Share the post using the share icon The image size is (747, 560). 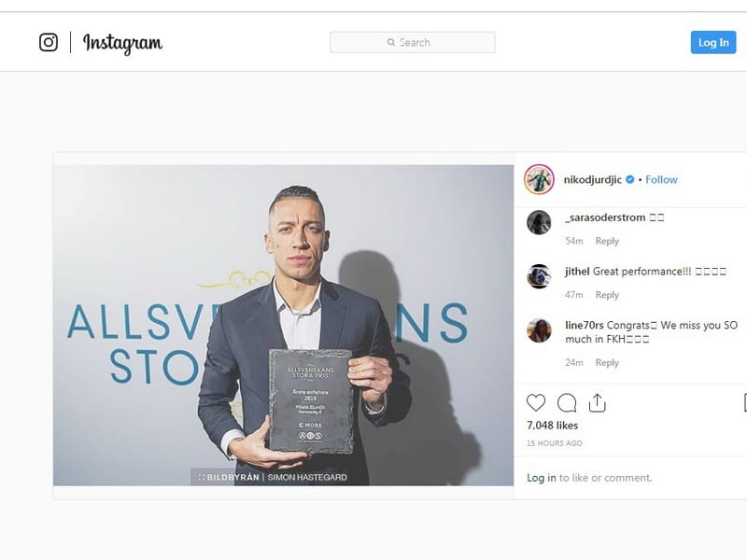597,403
